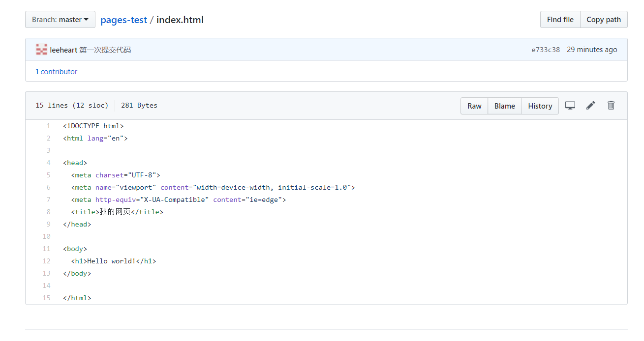Click the pencil edit file icon
The image size is (644, 341).
tap(591, 105)
